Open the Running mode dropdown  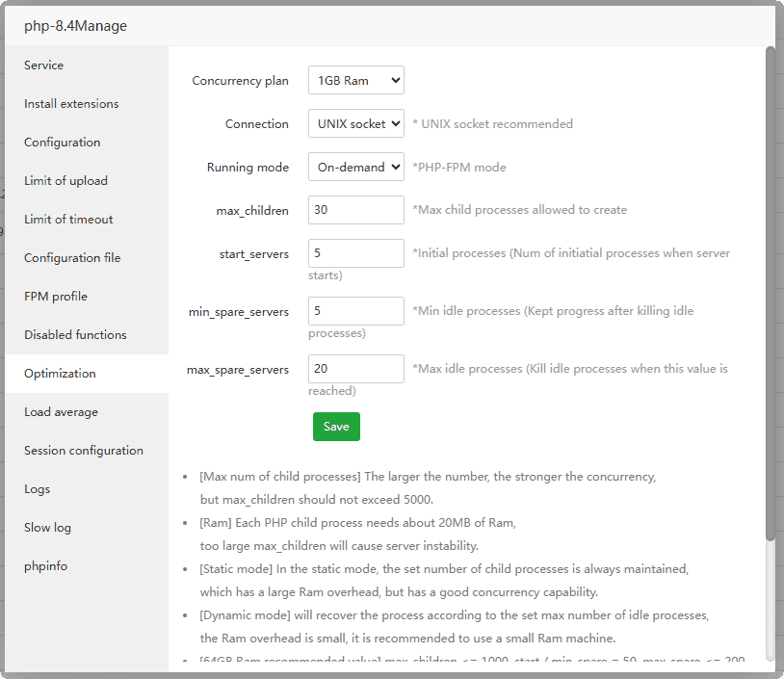[355, 167]
